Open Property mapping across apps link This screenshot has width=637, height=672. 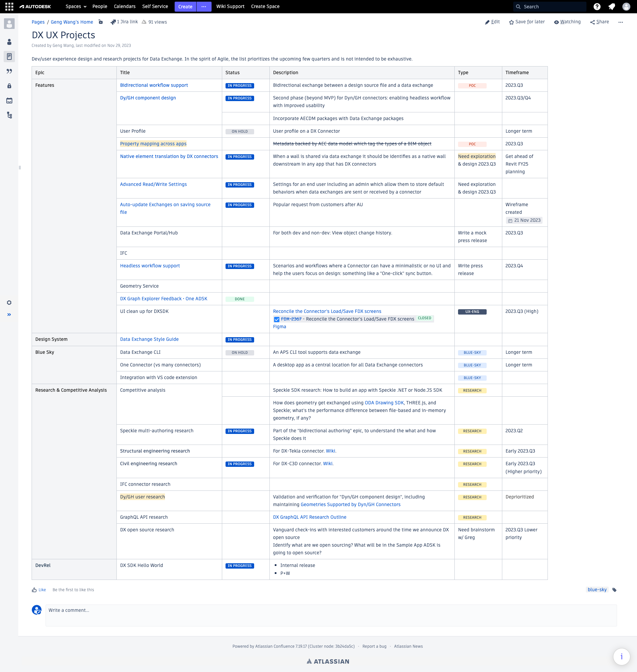pyautogui.click(x=153, y=144)
